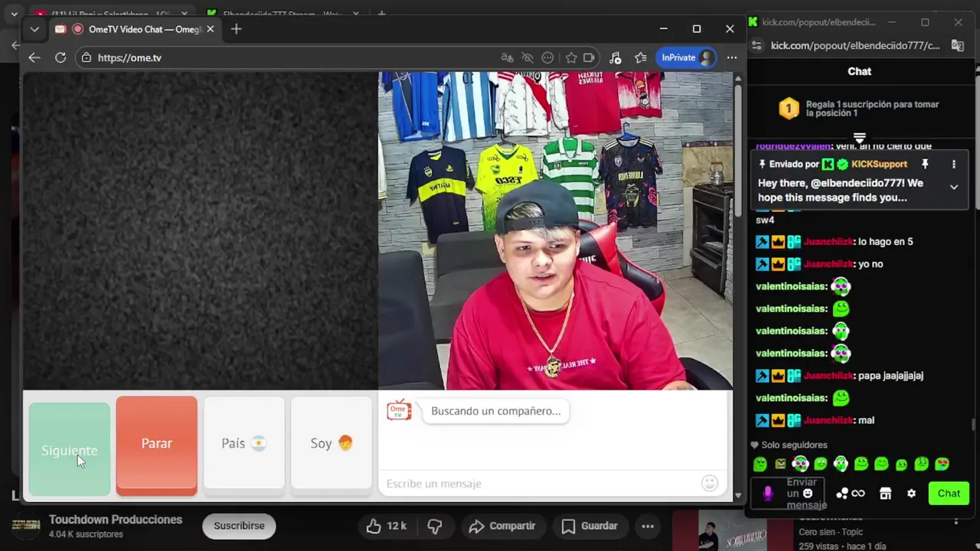Open Kick chat settings gear
Viewport: 980px width, 551px height.
911,494
